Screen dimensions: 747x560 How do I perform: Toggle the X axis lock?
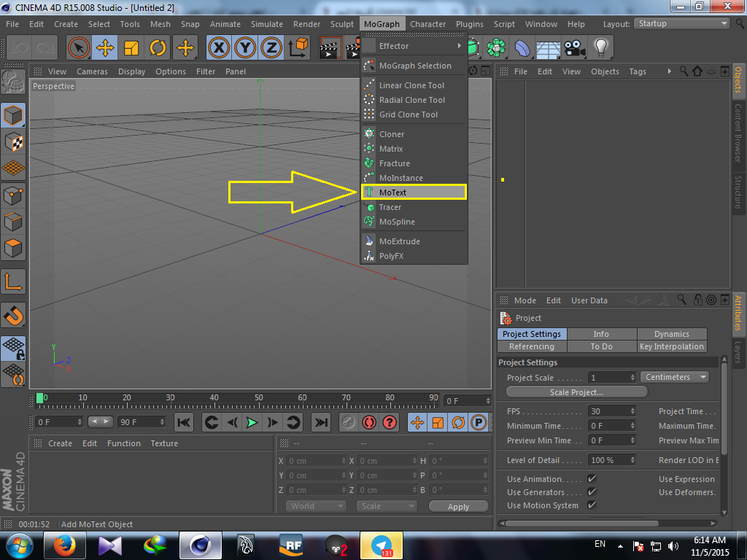coord(219,48)
